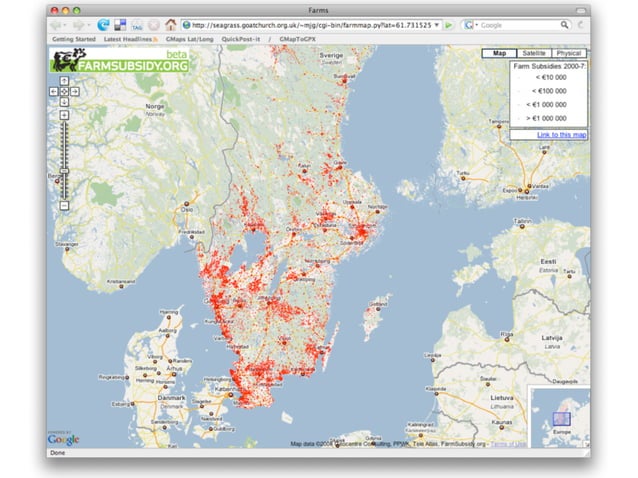Pan the map left with arrow
This screenshot has width=638, height=478.
pos(54,91)
